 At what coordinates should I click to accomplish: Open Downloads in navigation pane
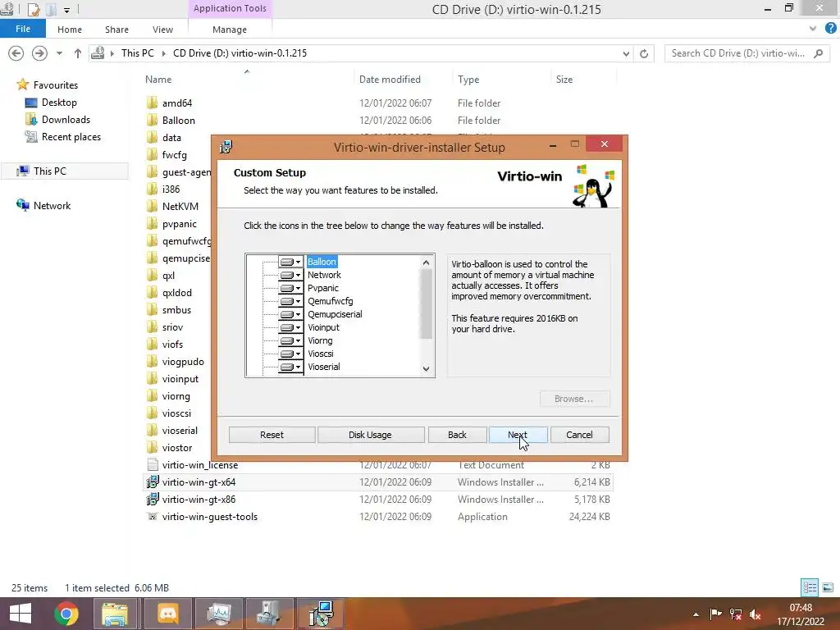click(66, 120)
